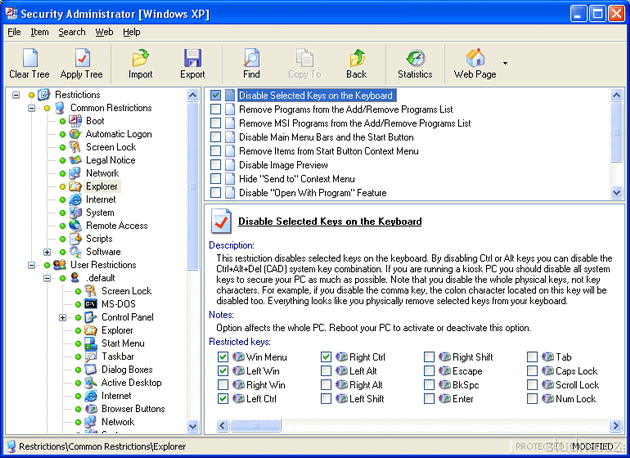Open the Web Page dropdown arrow
The width and height of the screenshot is (630, 458).
point(505,62)
